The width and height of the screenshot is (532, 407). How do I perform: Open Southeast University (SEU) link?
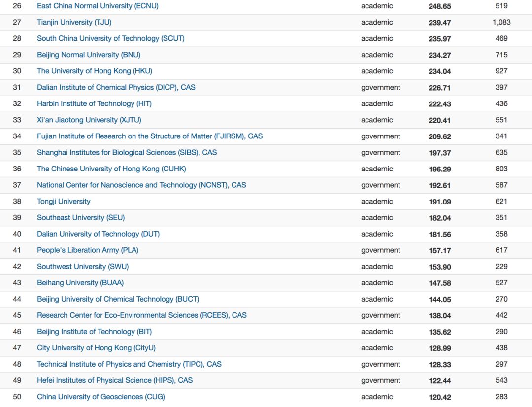pyautogui.click(x=81, y=218)
